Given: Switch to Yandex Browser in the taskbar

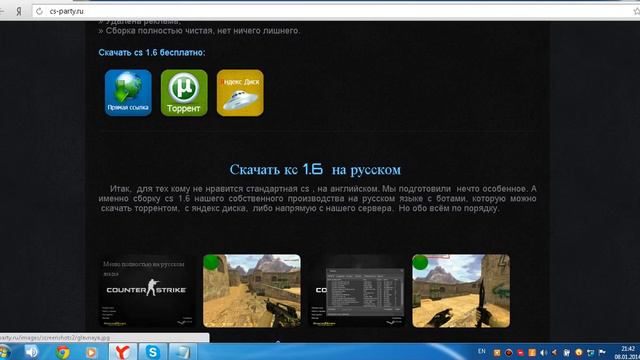Looking at the screenshot, I should 122,352.
